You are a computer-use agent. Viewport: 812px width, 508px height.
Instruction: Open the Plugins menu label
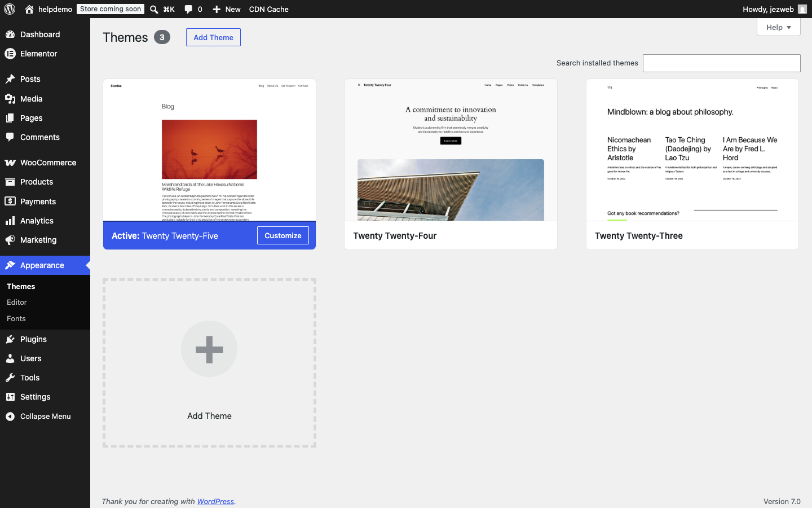coord(33,339)
